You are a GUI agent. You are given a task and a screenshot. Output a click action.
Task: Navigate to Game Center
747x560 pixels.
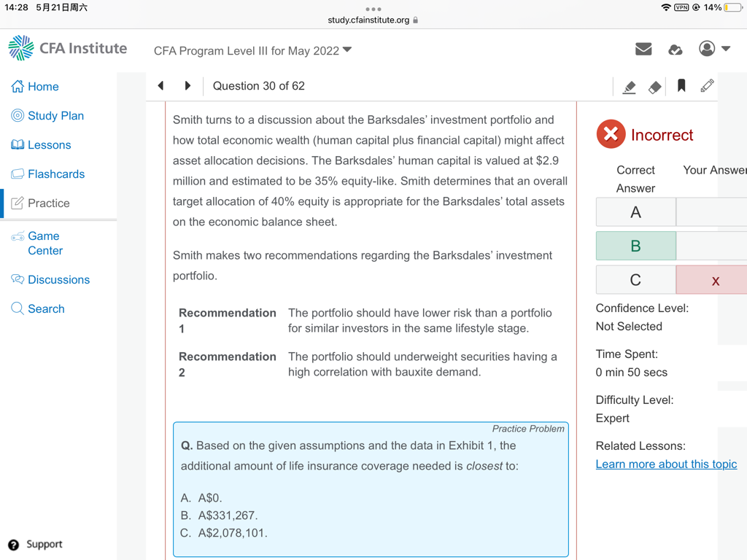pyautogui.click(x=44, y=243)
